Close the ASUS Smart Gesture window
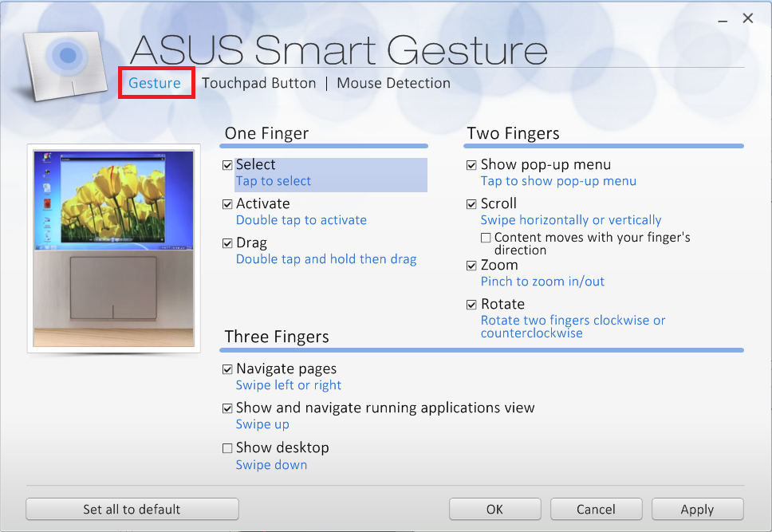This screenshot has width=772, height=532. coord(748,18)
